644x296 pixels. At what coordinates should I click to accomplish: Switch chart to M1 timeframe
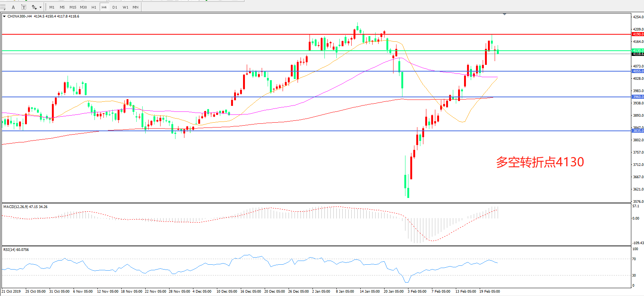(x=52, y=7)
